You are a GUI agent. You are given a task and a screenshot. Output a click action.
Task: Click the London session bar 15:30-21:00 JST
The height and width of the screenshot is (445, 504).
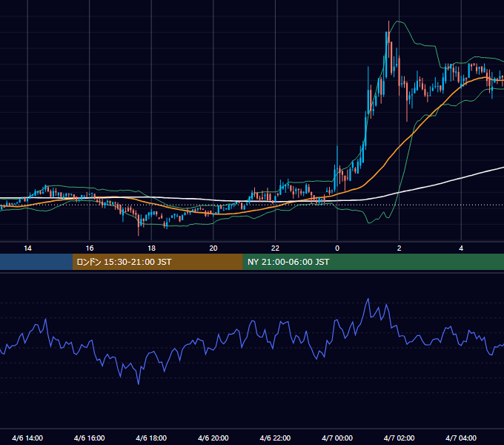click(157, 262)
